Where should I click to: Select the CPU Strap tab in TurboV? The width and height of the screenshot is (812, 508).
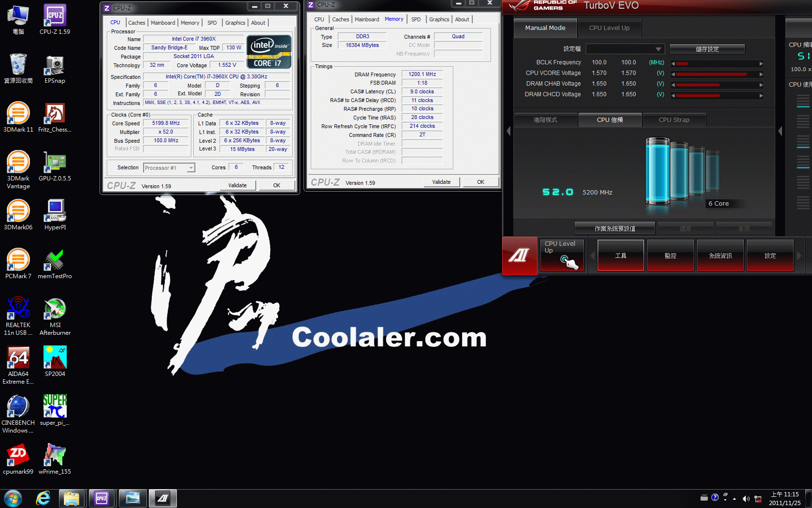pos(674,120)
